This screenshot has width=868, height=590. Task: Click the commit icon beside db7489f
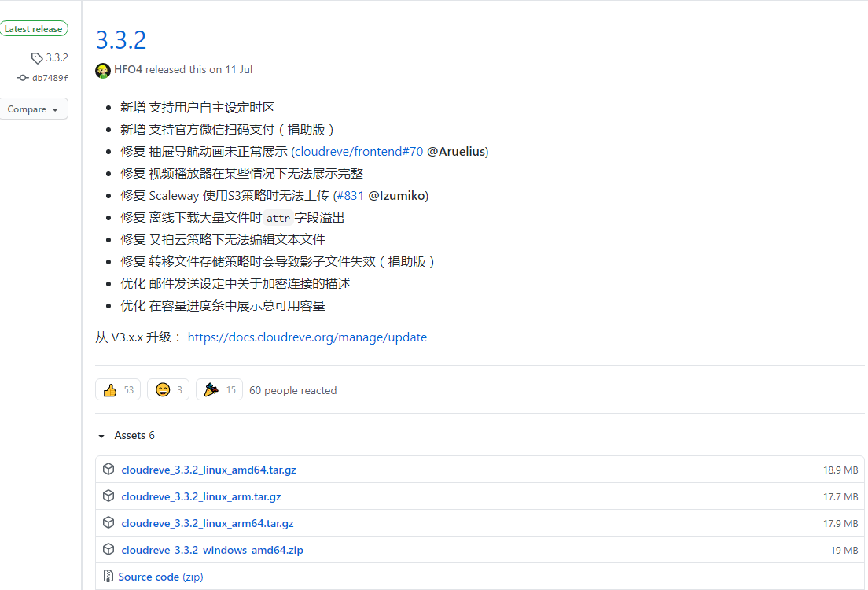click(23, 78)
